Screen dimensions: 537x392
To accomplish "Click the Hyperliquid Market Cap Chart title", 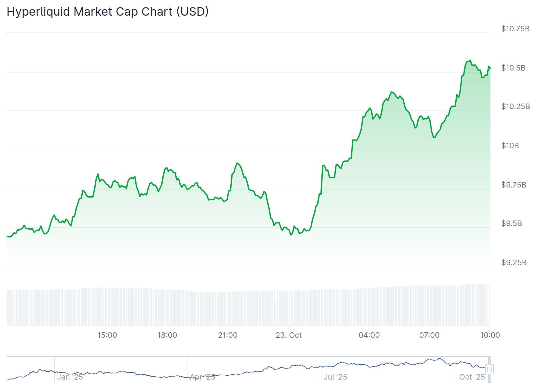I will 107,12.
